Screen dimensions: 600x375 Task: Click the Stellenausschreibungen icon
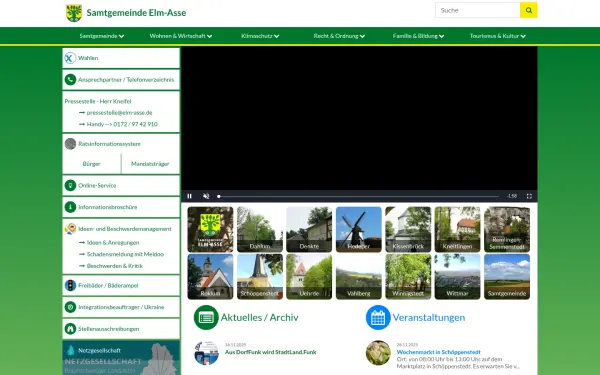[x=70, y=329]
